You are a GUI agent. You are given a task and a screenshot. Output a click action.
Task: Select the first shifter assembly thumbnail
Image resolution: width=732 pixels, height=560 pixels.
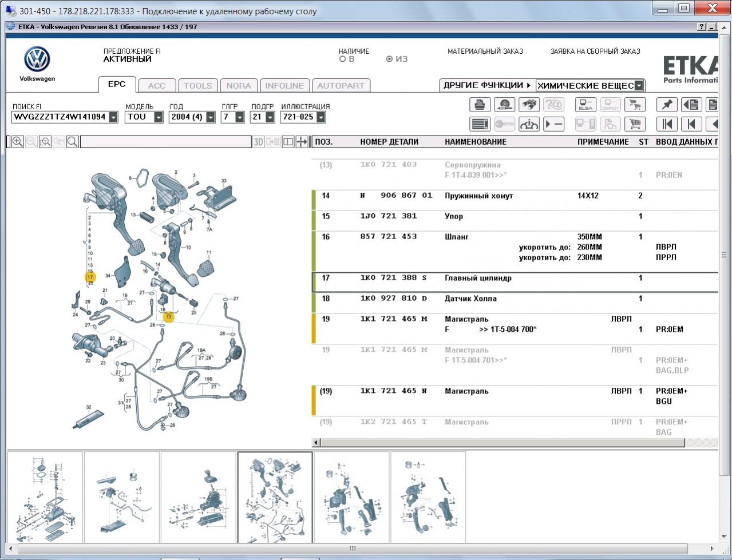pyautogui.click(x=45, y=497)
